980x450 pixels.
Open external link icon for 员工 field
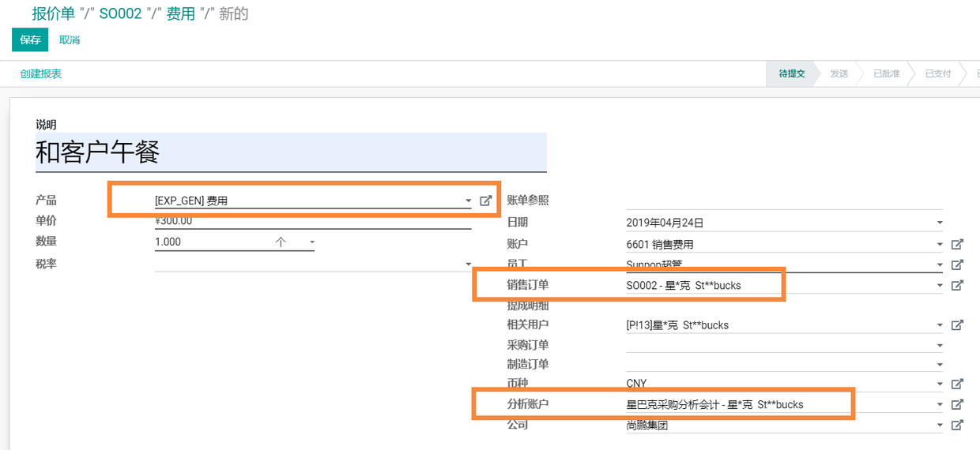pyautogui.click(x=957, y=264)
